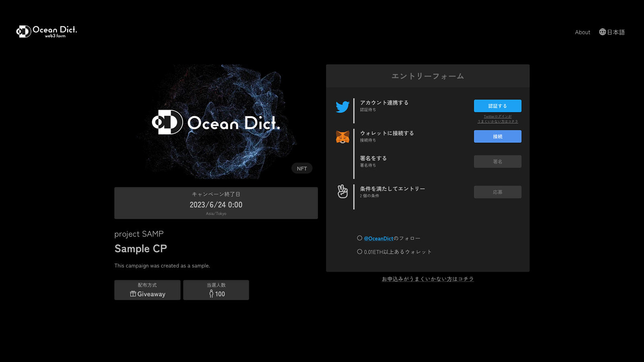644x362 pixels.
Task: Check the @OceanDict follow condition circle
Action: pyautogui.click(x=359, y=238)
